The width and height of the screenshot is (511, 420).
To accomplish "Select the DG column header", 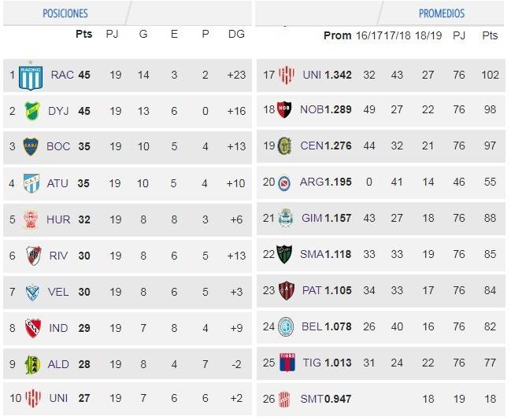I will (x=236, y=34).
